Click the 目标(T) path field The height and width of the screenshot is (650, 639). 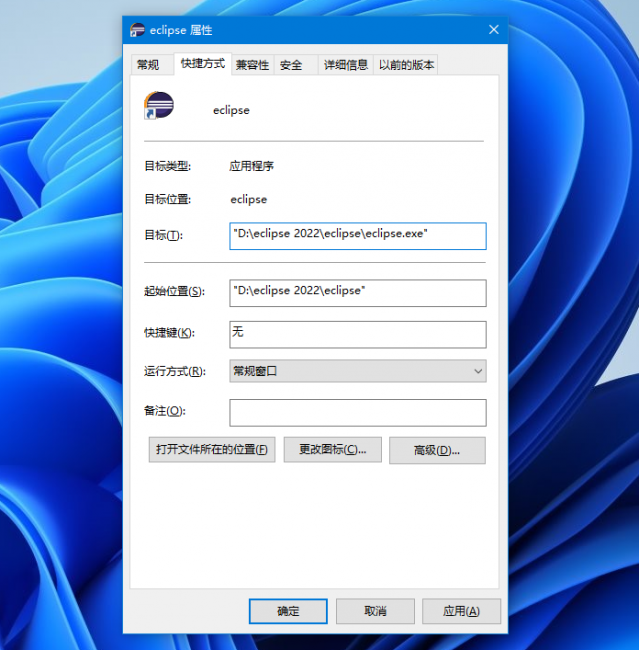(x=358, y=236)
